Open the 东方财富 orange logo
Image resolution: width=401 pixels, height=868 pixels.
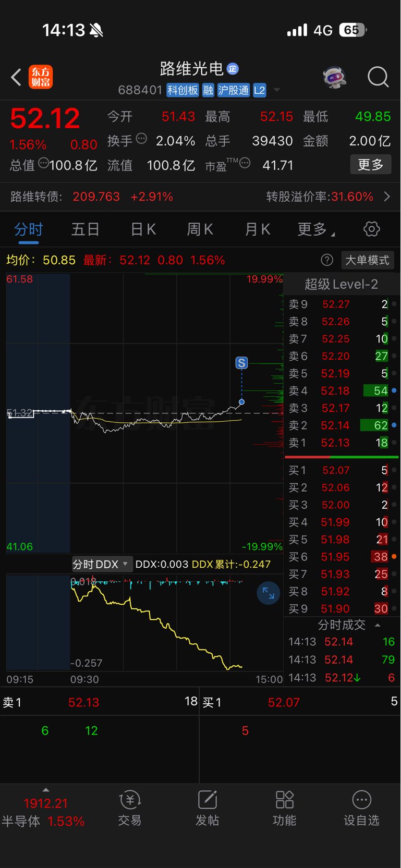coord(41,77)
